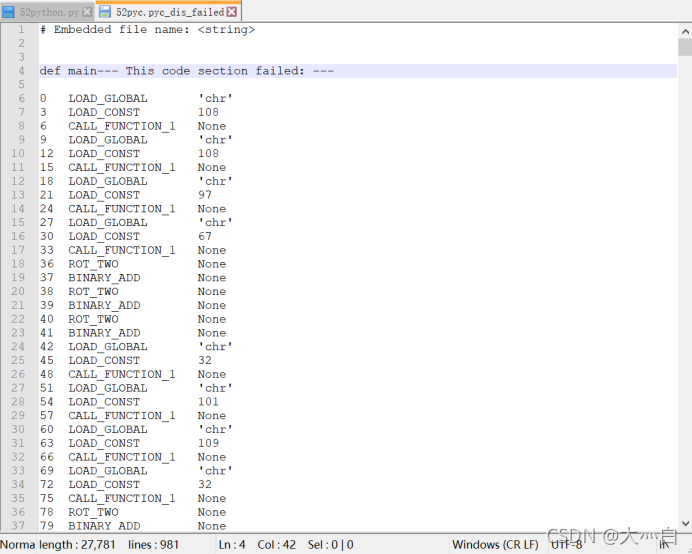Close the 52pyc.pyc_dis_failed tab
The image size is (692, 554).
[231, 12]
